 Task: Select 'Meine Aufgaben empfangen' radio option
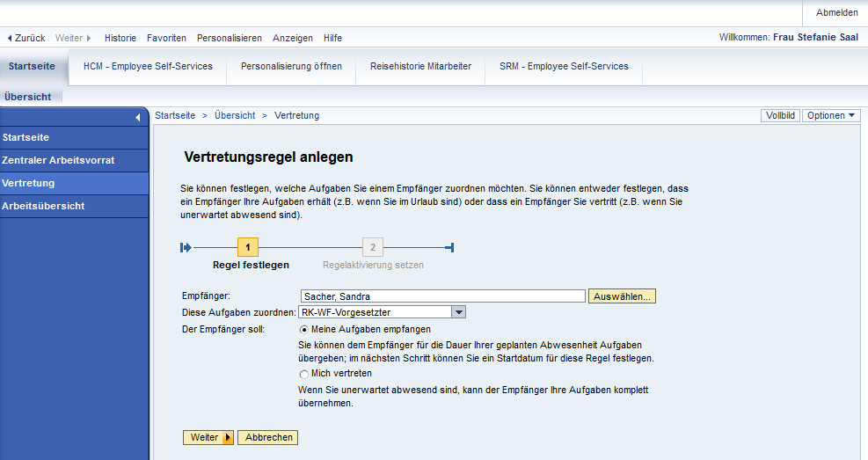click(304, 329)
